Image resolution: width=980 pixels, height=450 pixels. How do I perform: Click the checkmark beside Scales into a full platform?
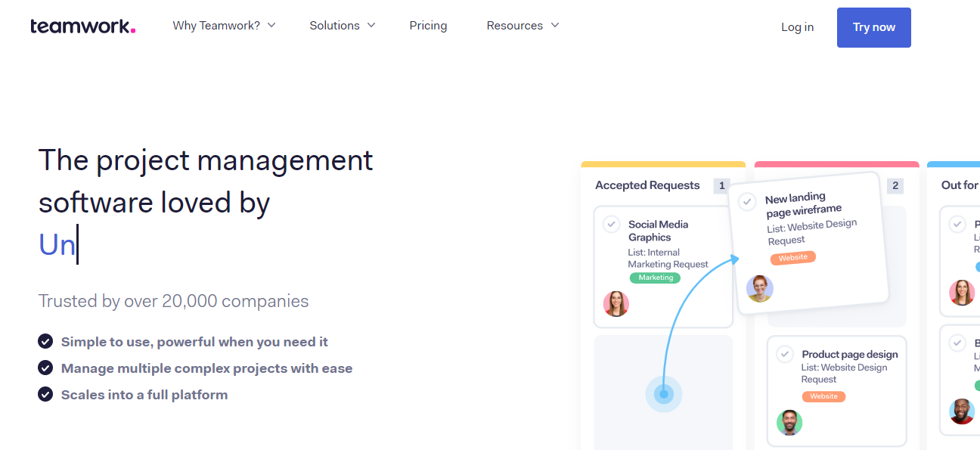(x=45, y=395)
